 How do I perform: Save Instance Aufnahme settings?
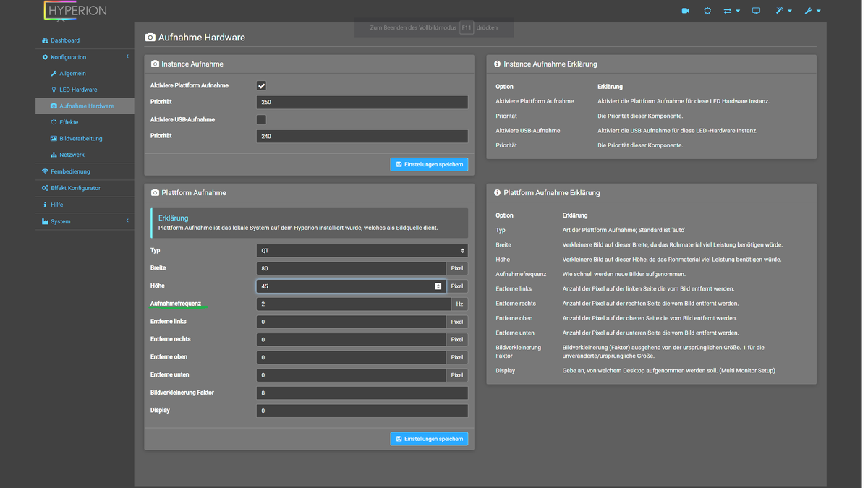click(429, 164)
